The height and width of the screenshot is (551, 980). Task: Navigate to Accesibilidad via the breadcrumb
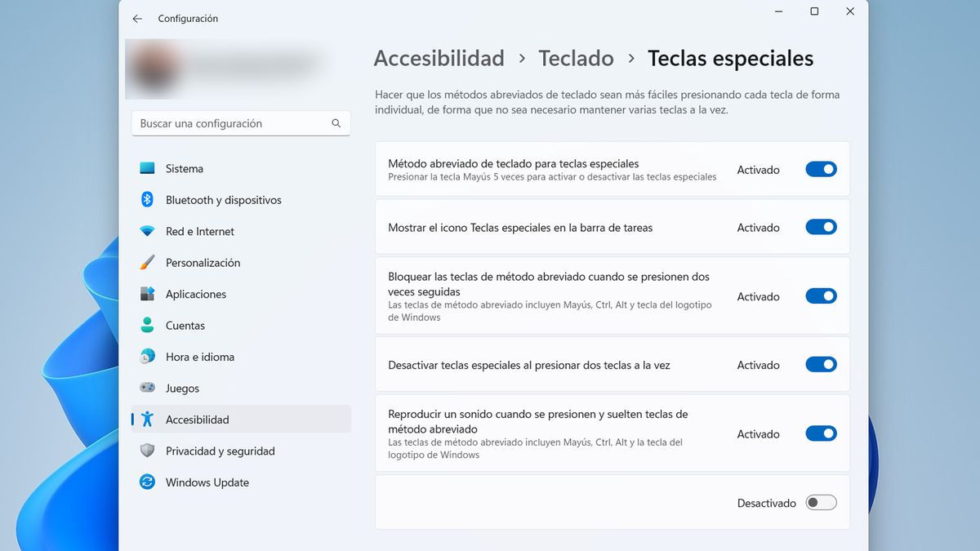click(439, 58)
